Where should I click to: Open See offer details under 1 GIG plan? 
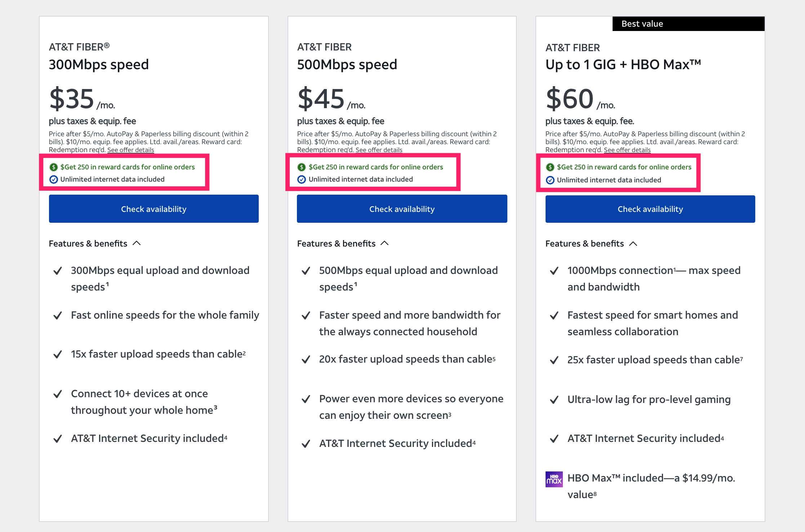627,150
